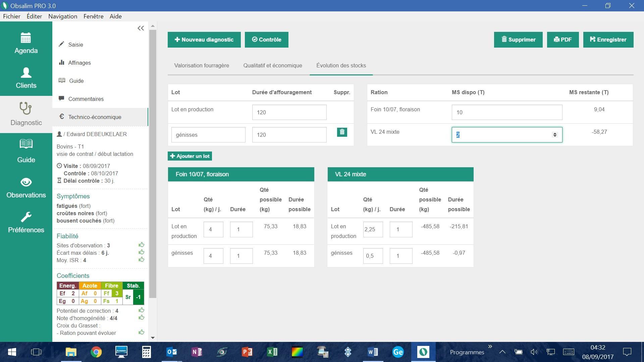Click the VL 24 mixte stepper arrows
Screen dimensions: 644x362
coord(555,135)
